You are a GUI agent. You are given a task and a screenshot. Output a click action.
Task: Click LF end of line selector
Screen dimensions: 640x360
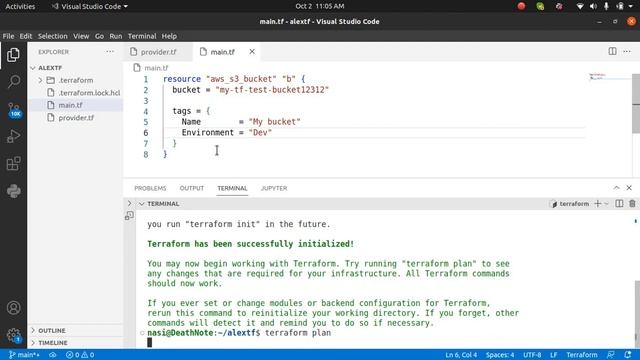coord(553,355)
